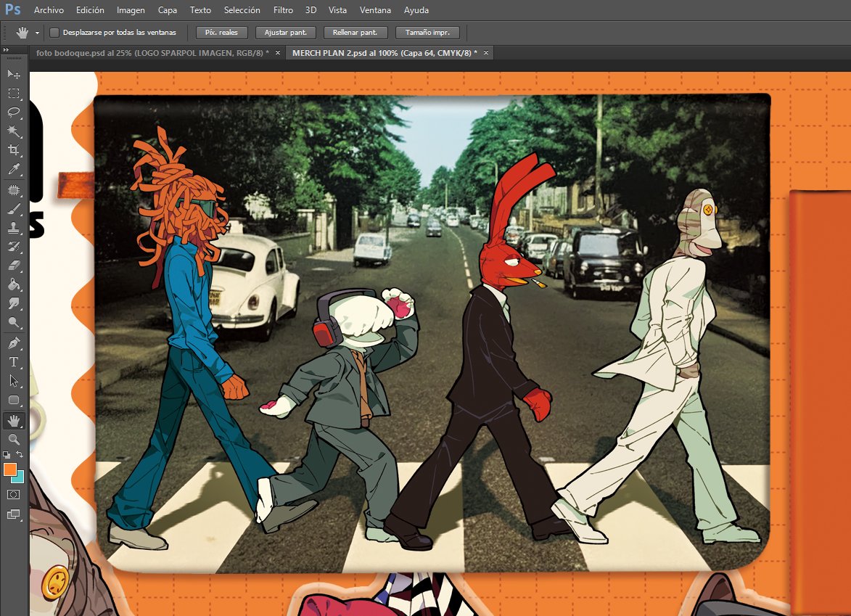The image size is (851, 616).
Task: Select the Clone Stamp tool
Action: pyautogui.click(x=14, y=228)
